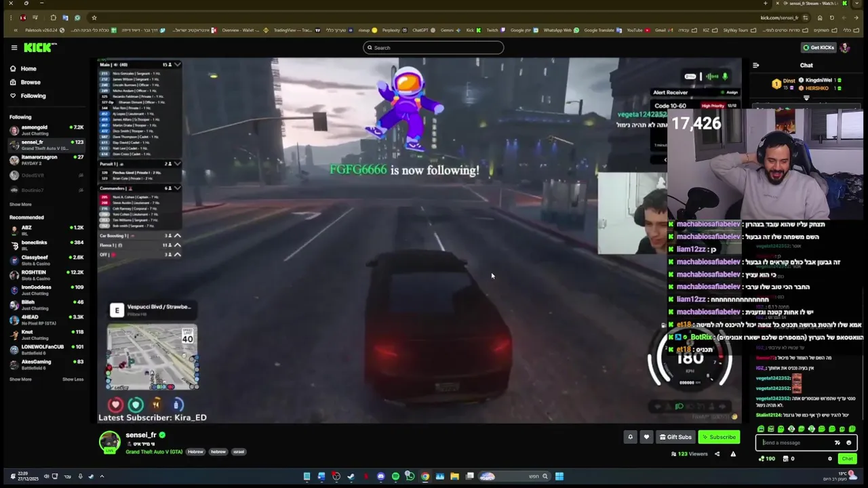Open Windows Start button
The height and width of the screenshot is (488, 868).
coord(559,476)
